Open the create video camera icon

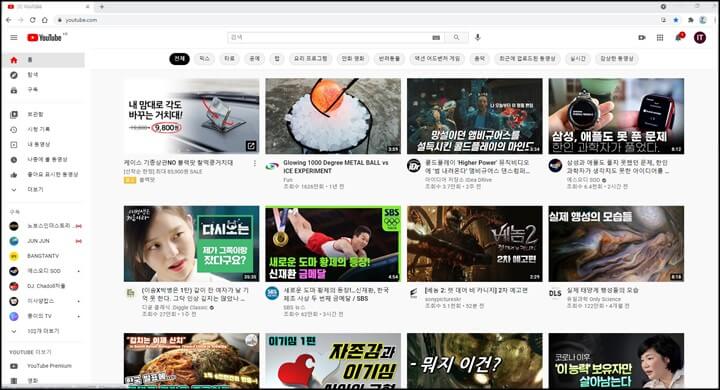click(x=642, y=38)
